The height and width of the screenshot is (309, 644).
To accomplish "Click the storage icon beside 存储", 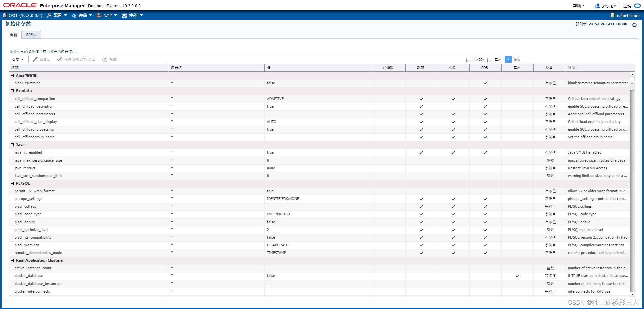I will point(74,15).
